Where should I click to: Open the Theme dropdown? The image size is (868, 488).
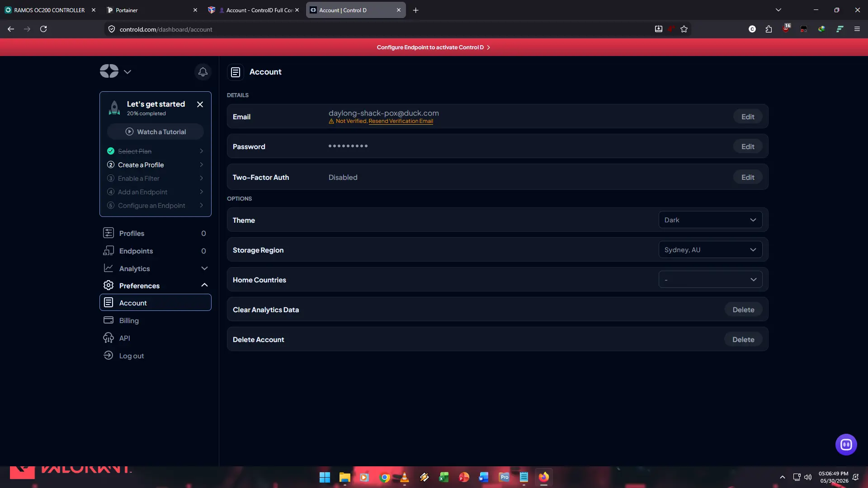tap(710, 220)
